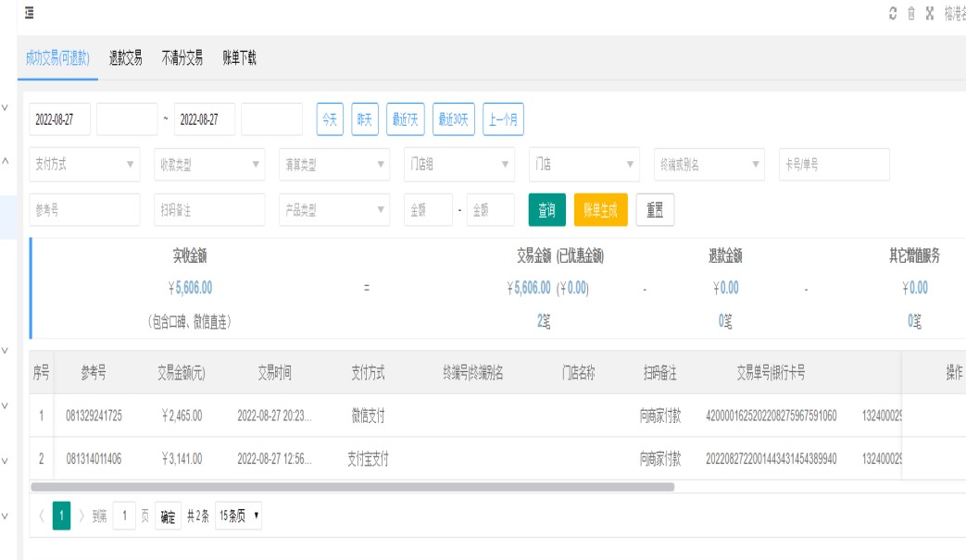Click the sidebar collapse menu icon

(30, 13)
